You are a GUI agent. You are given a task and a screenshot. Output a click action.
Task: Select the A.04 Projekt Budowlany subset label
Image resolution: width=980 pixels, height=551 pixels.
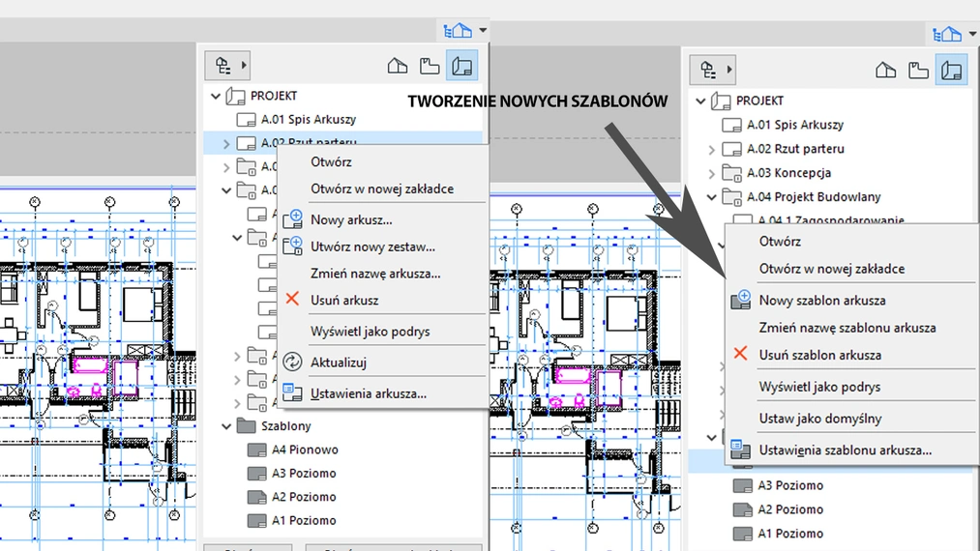point(814,197)
